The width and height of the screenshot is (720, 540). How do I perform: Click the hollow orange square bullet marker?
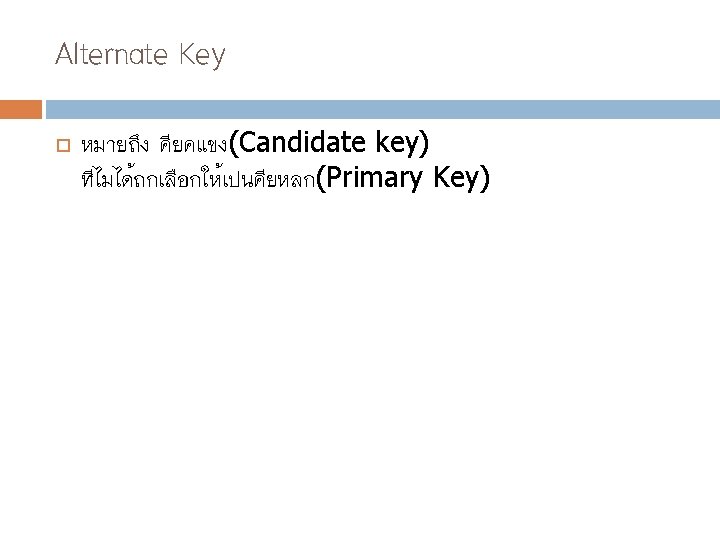tap(63, 146)
